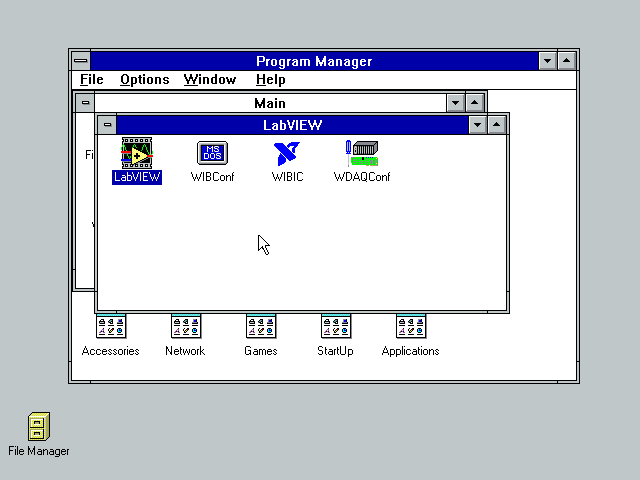640x480 pixels.
Task: Select the WIBConf MS-DOS icon
Action: coord(212,153)
